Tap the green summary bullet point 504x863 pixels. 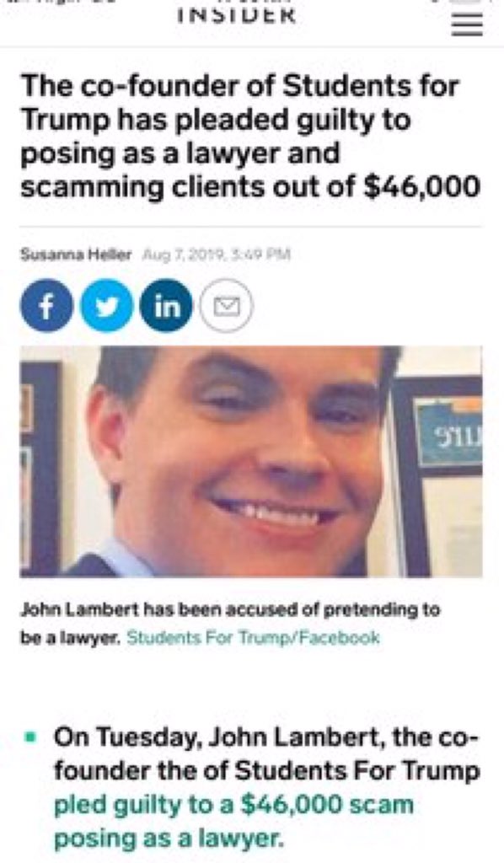pyautogui.click(x=30, y=736)
